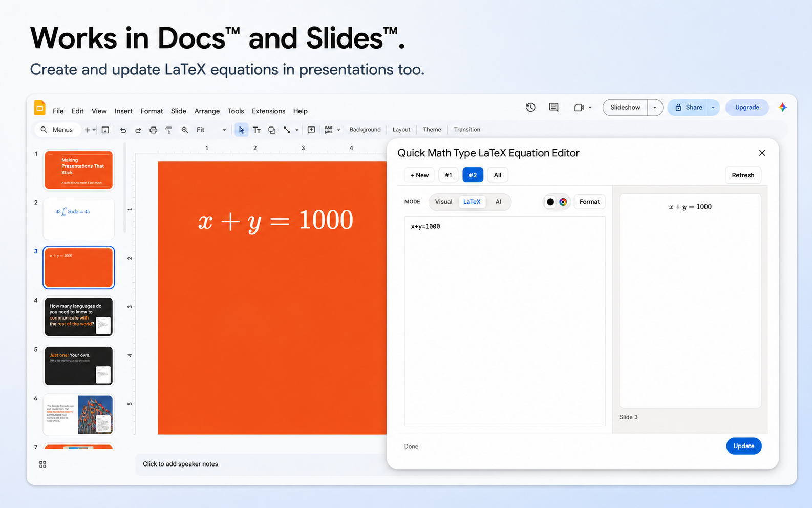This screenshot has width=812, height=508.
Task: Expand the line tool dropdown arrow
Action: click(297, 130)
